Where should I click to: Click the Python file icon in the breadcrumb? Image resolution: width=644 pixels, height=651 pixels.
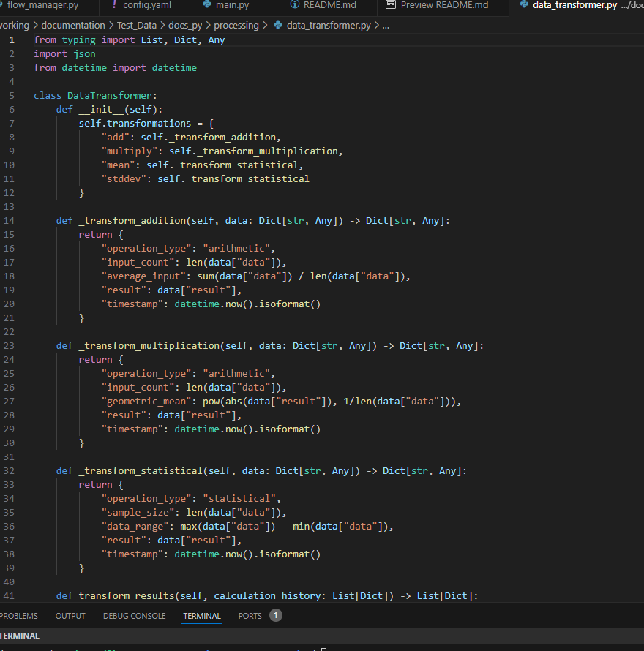[278, 26]
